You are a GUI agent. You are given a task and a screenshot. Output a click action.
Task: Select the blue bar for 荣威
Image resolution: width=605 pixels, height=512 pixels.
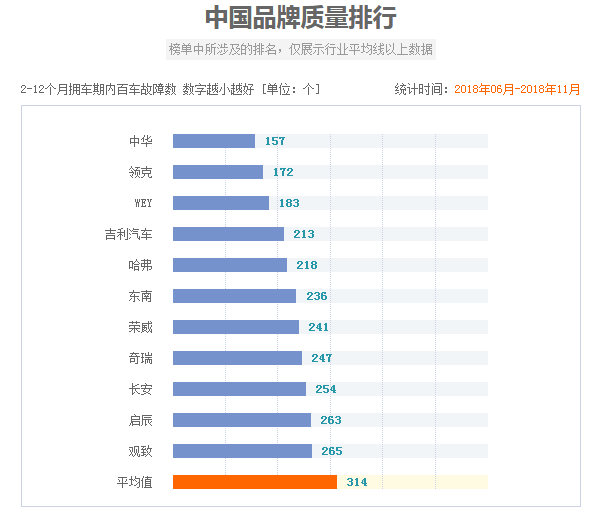pos(236,327)
